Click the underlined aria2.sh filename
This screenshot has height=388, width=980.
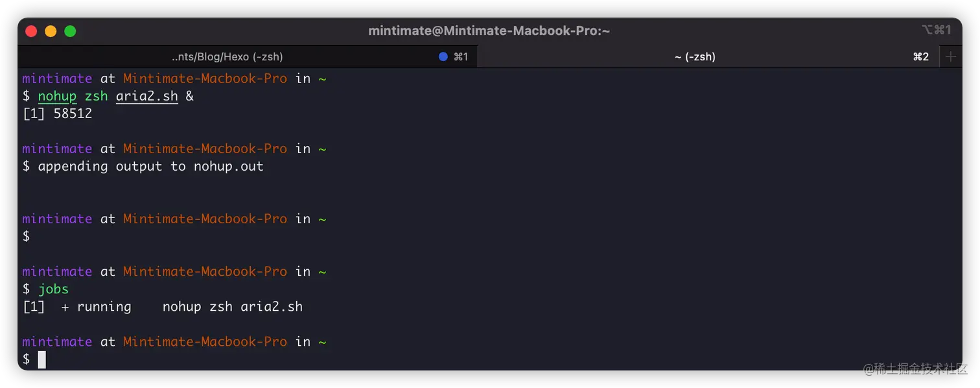(x=146, y=96)
